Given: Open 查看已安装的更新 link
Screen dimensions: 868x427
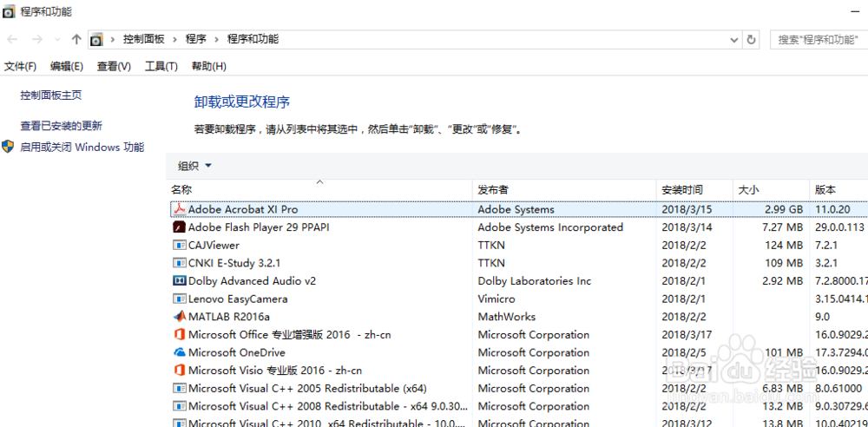Looking at the screenshot, I should (61, 126).
